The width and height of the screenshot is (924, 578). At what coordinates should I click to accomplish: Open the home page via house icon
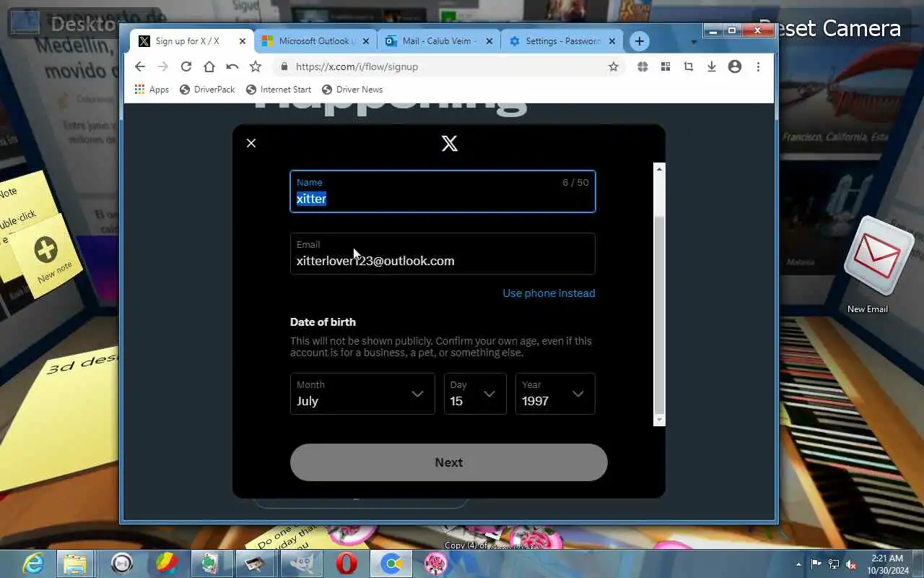209,66
